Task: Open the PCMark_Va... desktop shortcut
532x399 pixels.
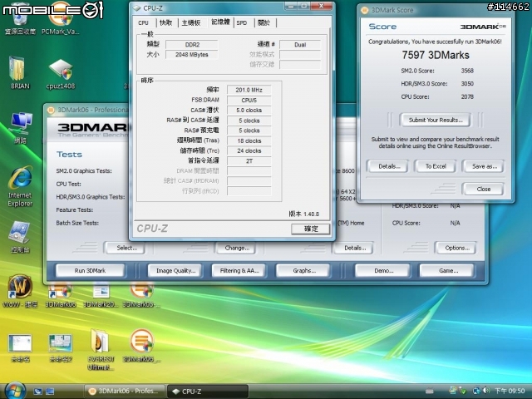Action: pos(60,18)
